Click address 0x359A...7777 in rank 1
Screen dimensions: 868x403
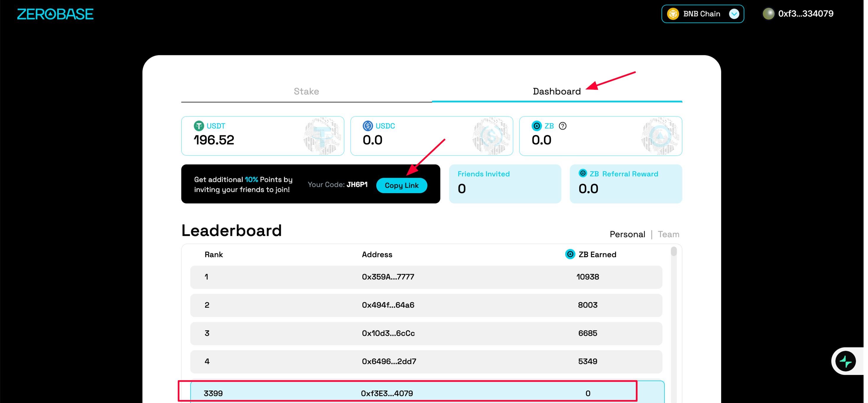click(x=388, y=277)
